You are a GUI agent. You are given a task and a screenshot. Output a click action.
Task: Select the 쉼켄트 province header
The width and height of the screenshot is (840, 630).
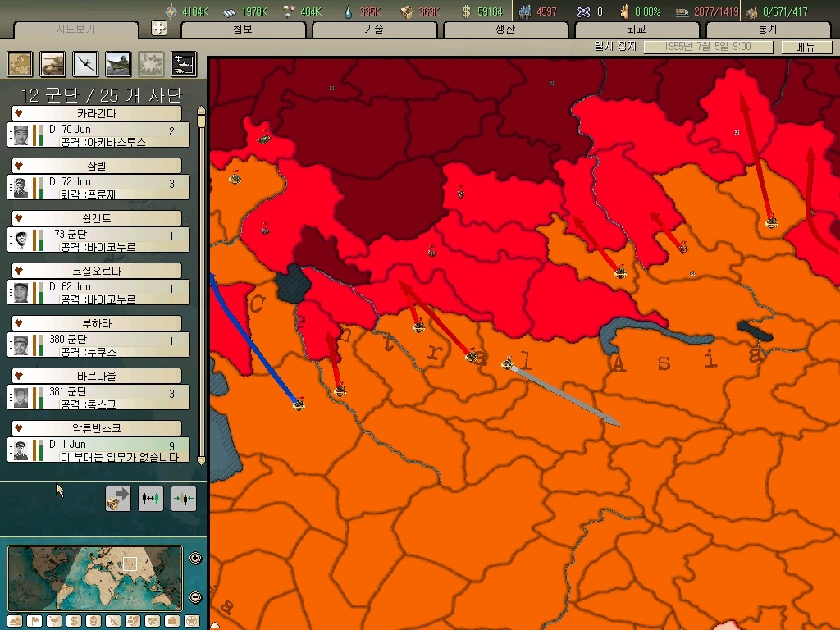click(97, 218)
